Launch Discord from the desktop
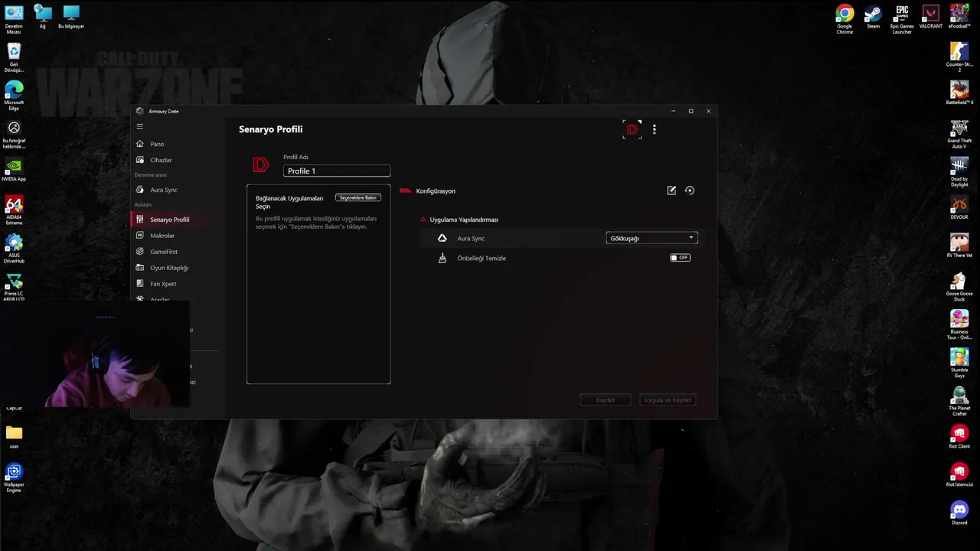The height and width of the screenshot is (551, 980). [959, 514]
